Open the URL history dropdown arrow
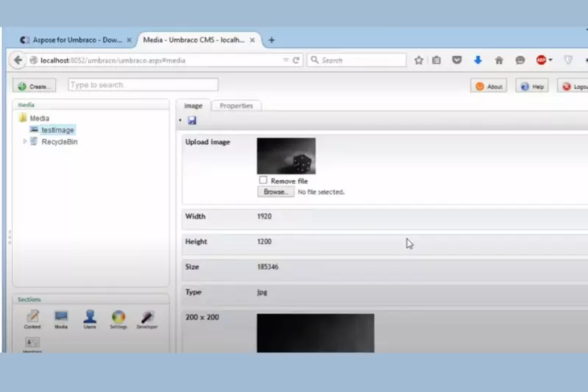This screenshot has width=588, height=392. (x=286, y=60)
